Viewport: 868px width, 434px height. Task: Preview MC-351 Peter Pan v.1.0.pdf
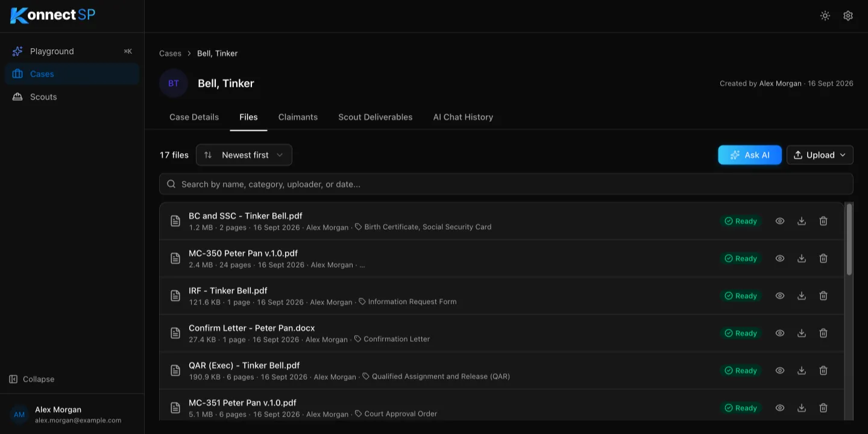click(x=780, y=408)
